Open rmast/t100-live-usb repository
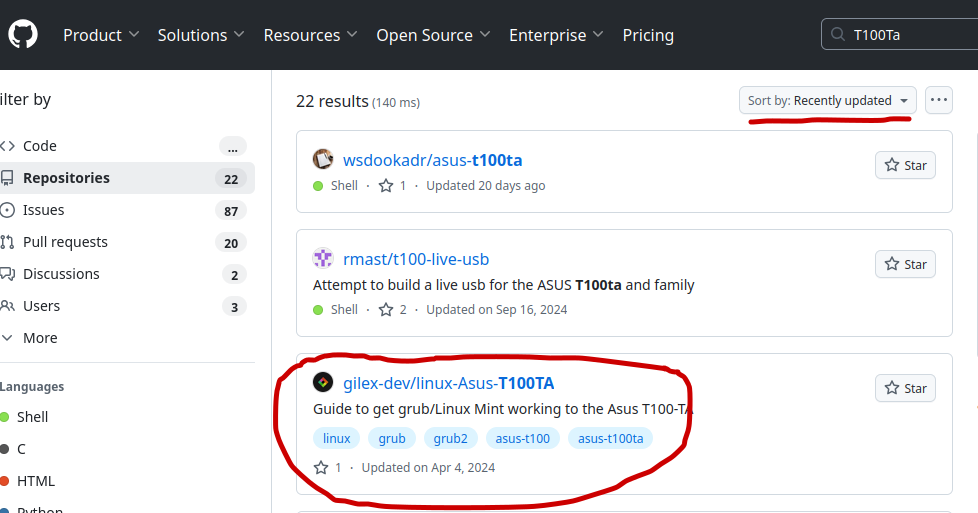Viewport: 978px width, 513px height. pyautogui.click(x=416, y=259)
